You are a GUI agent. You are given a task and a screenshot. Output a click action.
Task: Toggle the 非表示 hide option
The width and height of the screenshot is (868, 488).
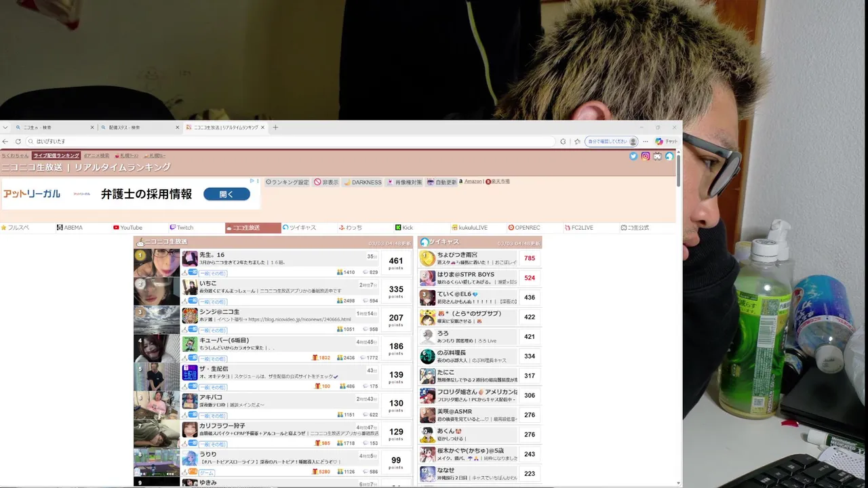[x=326, y=182]
